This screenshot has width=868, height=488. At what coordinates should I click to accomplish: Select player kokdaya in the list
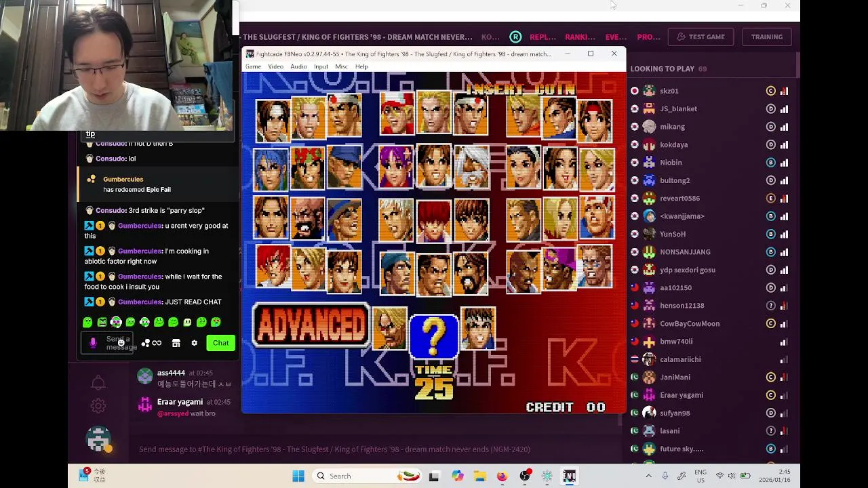pyautogui.click(x=673, y=144)
